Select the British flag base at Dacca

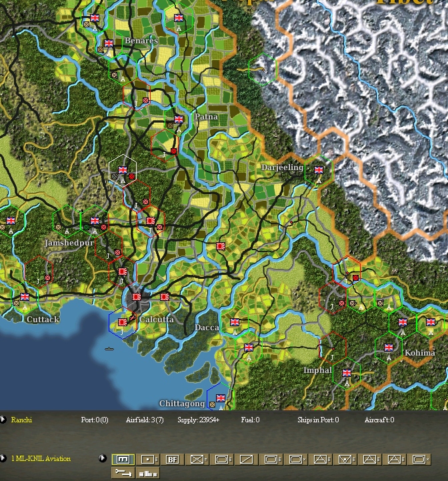click(235, 322)
